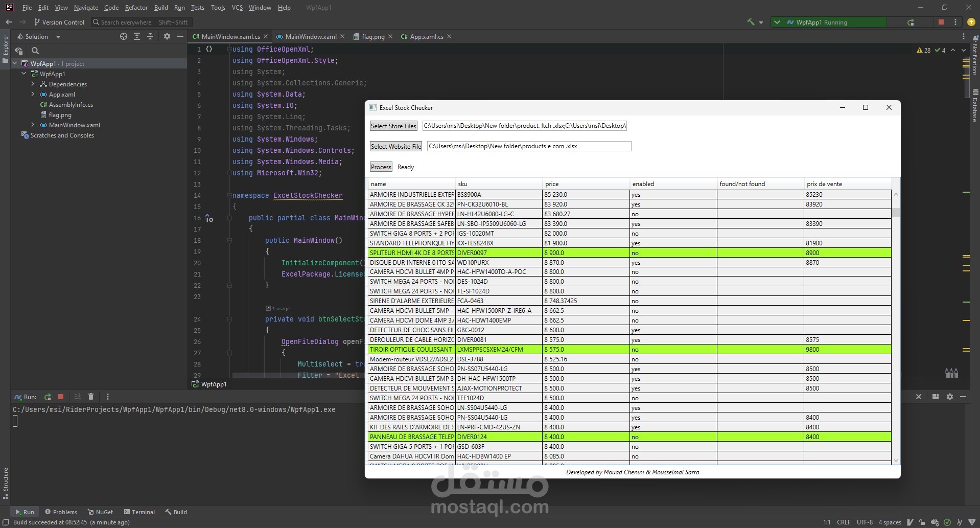
Task: Open the Problems tool window tab
Action: pos(61,512)
